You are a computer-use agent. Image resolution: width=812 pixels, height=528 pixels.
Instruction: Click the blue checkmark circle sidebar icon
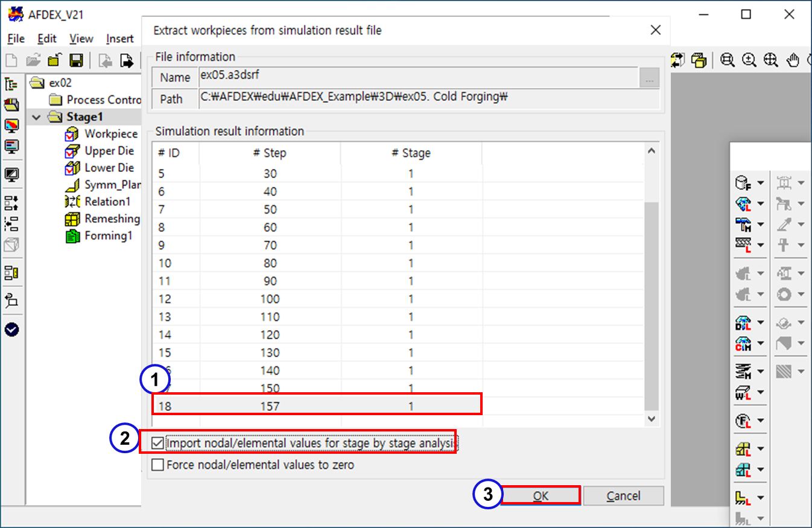coord(11,329)
